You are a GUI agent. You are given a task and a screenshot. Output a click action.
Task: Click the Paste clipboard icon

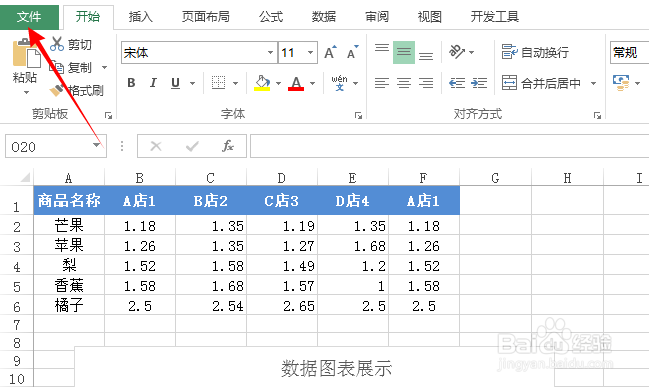[26, 54]
